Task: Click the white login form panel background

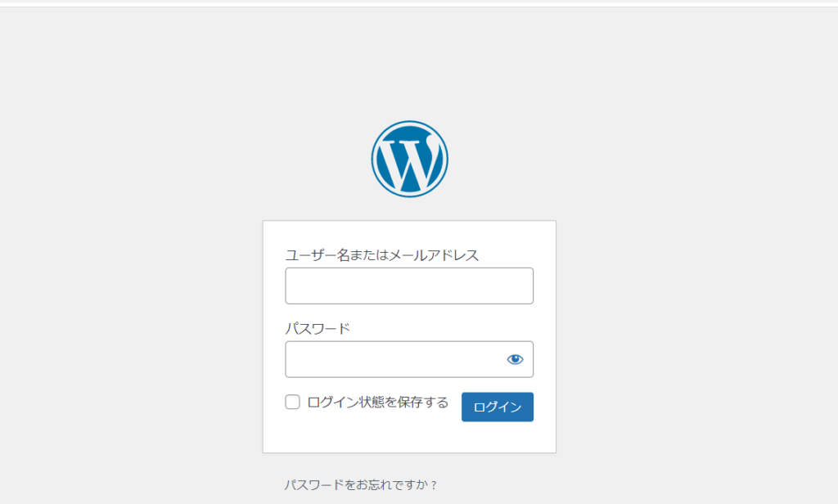Action: coord(409,436)
